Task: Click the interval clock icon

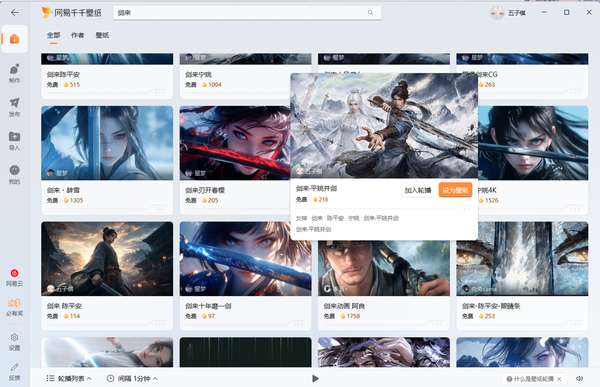Action: tap(110, 378)
